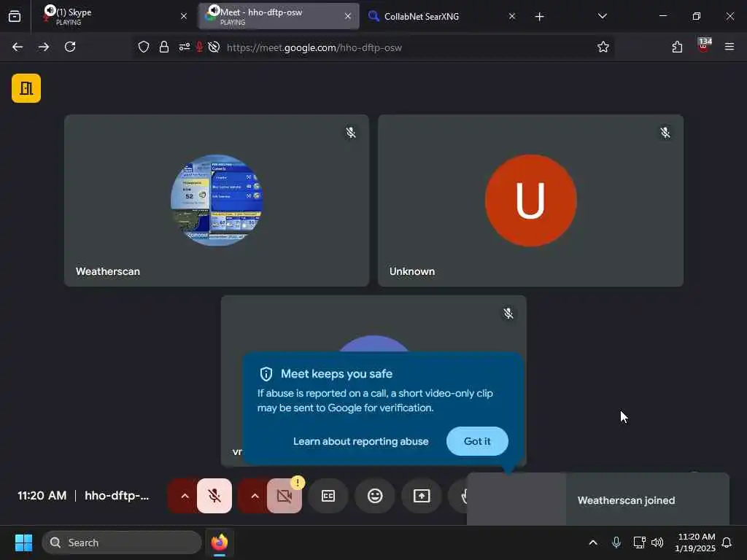Switch to the CollabNet SearXNG tab
The image size is (747, 560).
tap(441, 16)
